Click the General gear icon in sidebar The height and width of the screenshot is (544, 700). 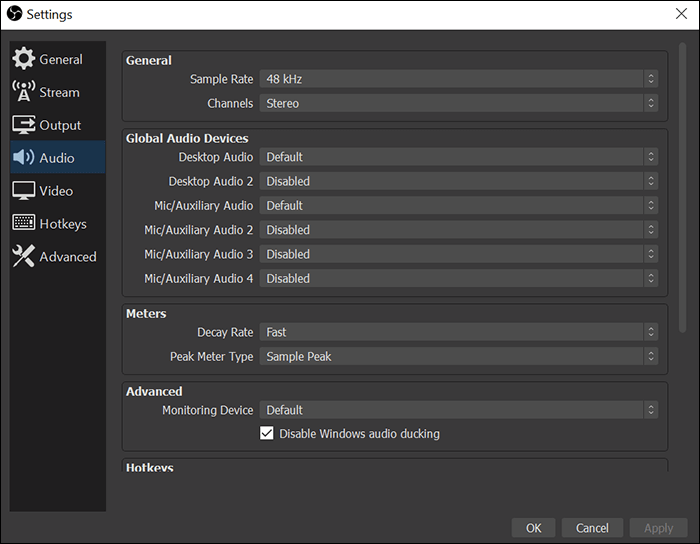click(x=23, y=59)
